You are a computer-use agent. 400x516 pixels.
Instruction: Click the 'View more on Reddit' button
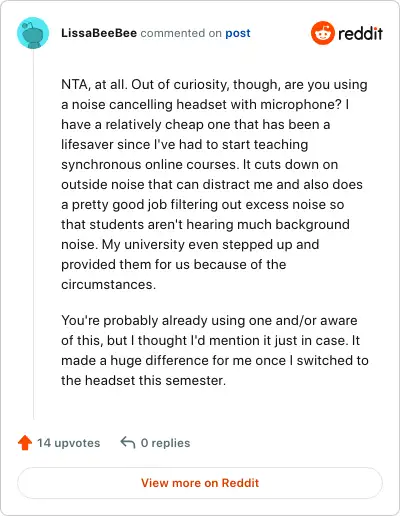[x=200, y=483]
